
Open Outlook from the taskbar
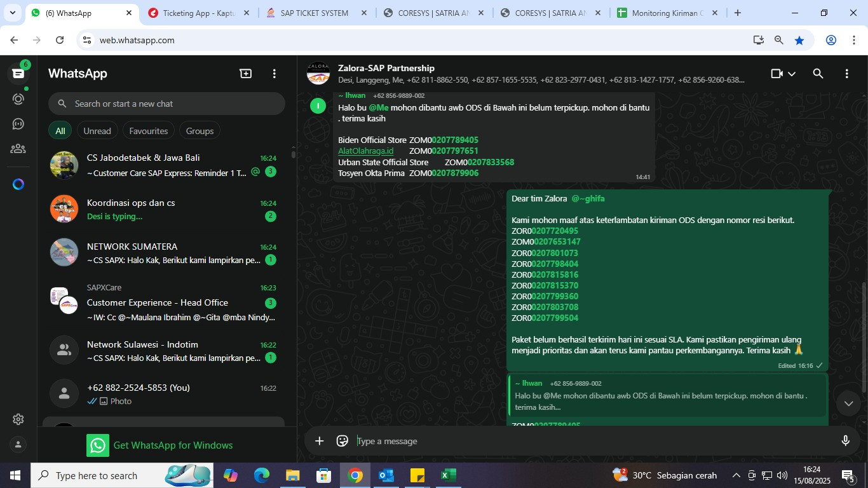(386, 475)
